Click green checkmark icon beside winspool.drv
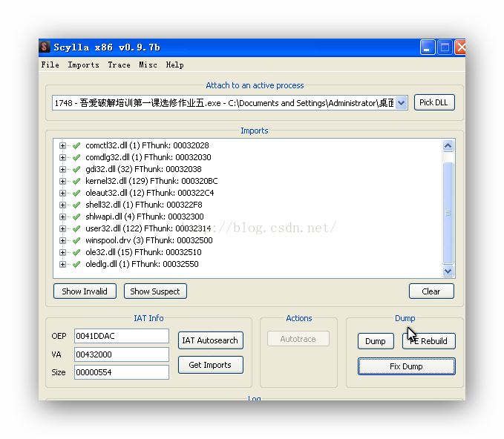504x439 pixels. (76, 240)
